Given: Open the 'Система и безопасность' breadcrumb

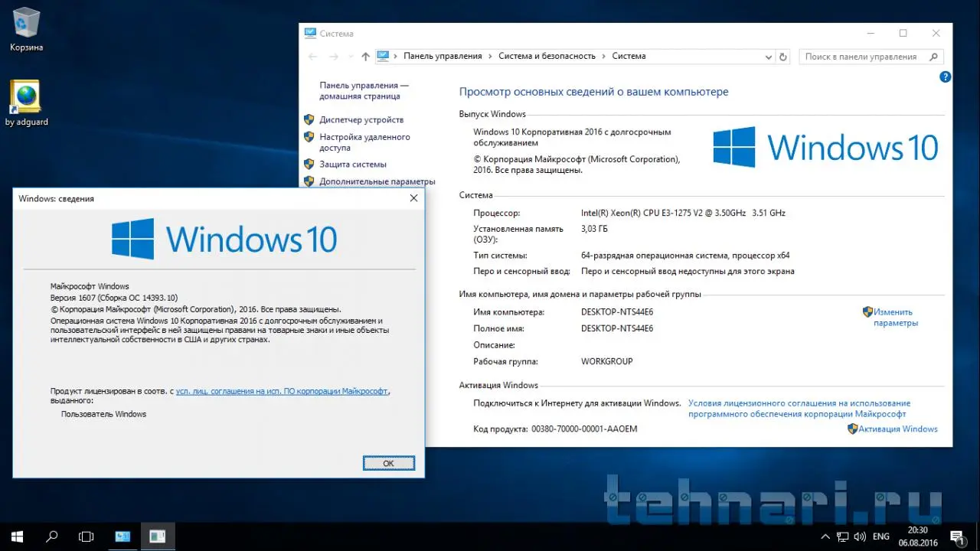Looking at the screenshot, I should [547, 56].
